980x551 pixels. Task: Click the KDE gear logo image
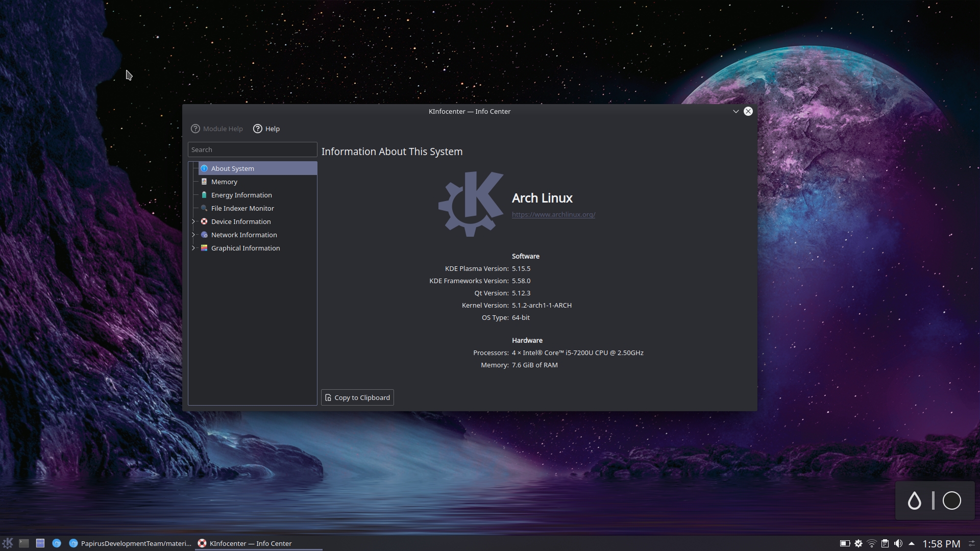[471, 204]
